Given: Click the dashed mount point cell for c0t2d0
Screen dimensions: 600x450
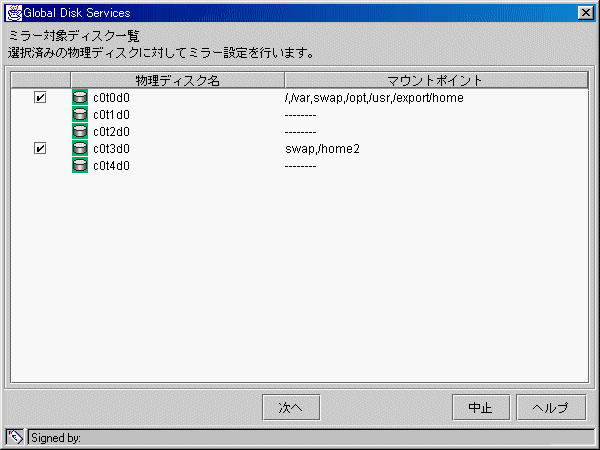Looking at the screenshot, I should (x=300, y=132).
